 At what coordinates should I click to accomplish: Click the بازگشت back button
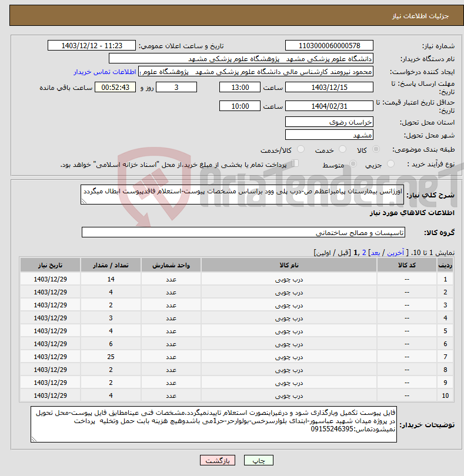pos(218,460)
